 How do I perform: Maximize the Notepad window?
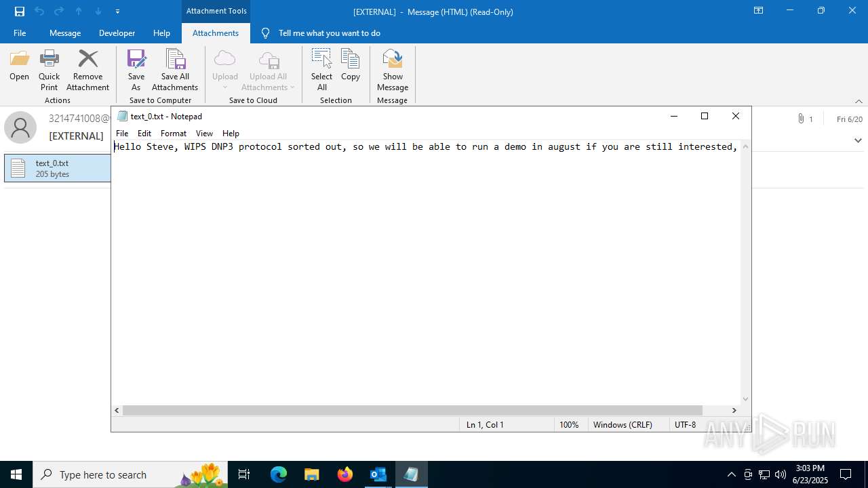pos(705,116)
